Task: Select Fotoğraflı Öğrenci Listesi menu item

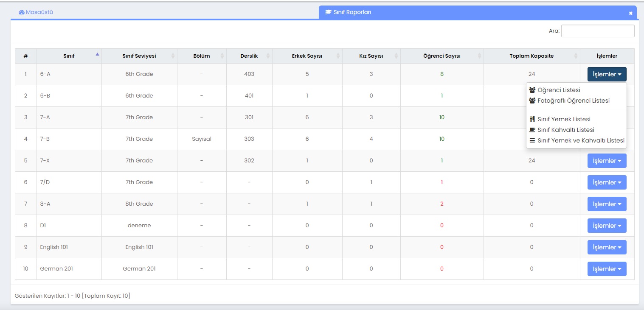Action: pyautogui.click(x=576, y=101)
